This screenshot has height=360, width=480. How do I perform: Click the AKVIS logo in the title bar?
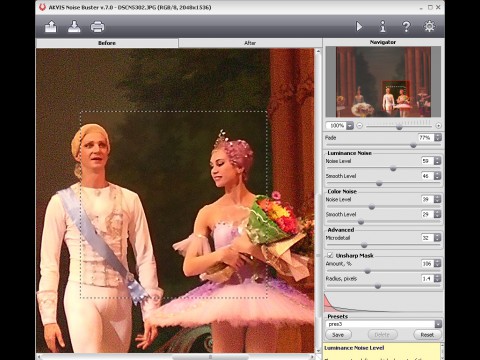pos(42,7)
